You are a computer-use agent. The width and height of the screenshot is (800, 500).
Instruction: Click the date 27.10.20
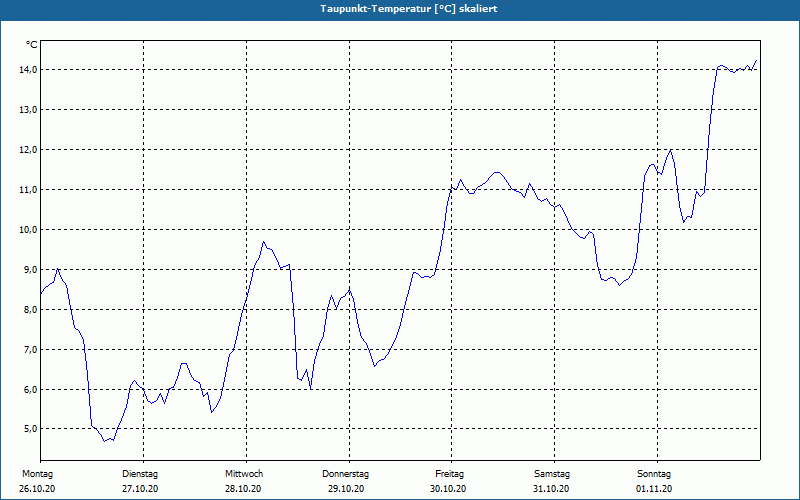coord(140,489)
